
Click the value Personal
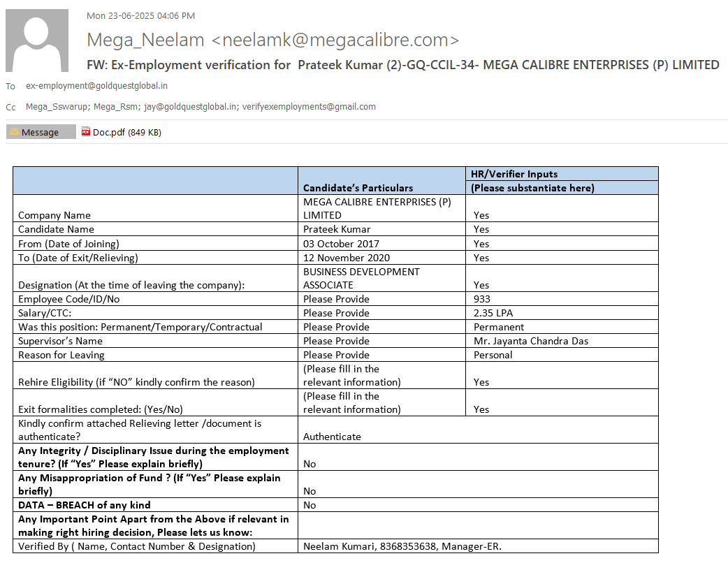493,355
